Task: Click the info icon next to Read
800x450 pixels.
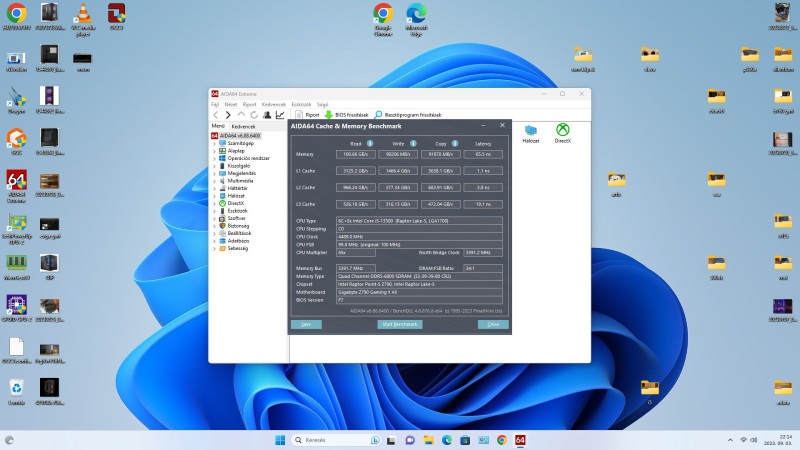Action: [370, 143]
